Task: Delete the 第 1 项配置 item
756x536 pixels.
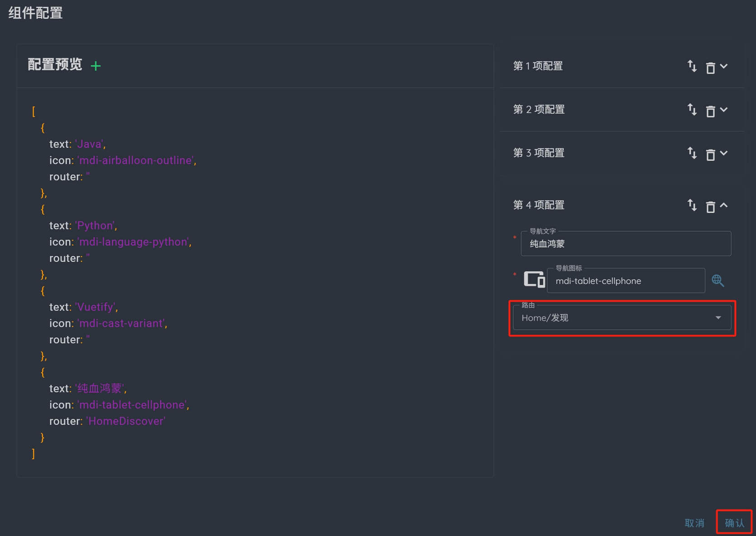Action: pyautogui.click(x=710, y=67)
